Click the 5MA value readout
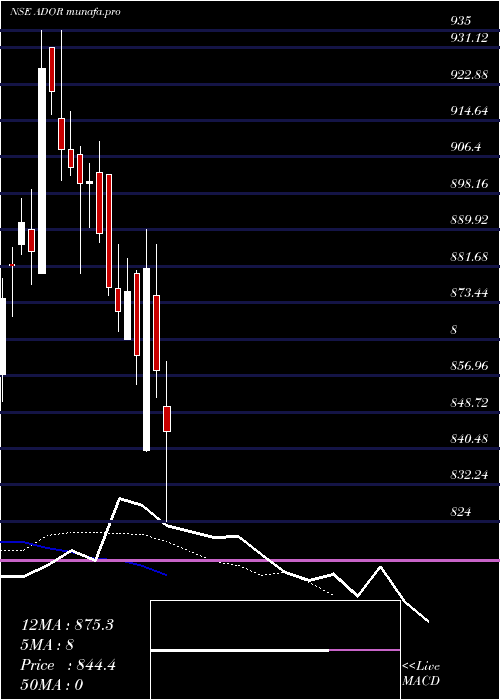Image resolution: width=500 pixels, height=700 pixels. click(47, 645)
